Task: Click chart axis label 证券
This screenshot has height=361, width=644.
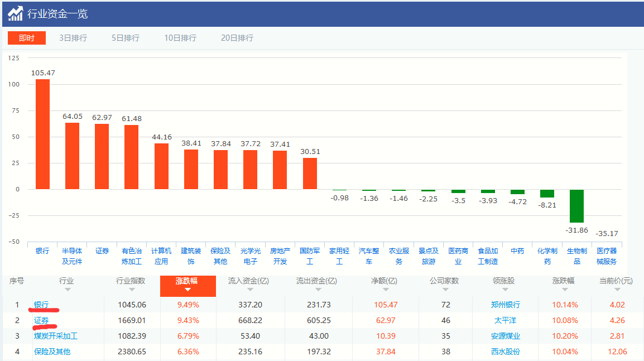Action: click(x=102, y=251)
